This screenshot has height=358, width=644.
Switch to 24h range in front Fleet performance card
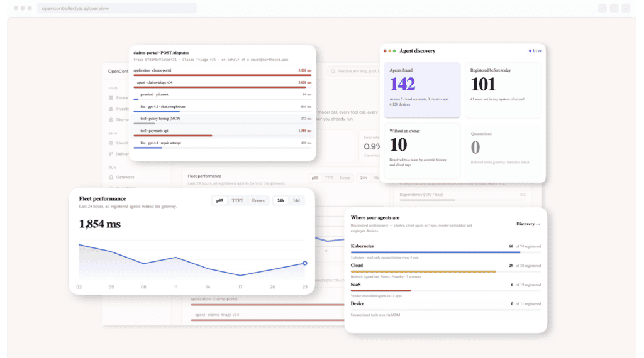click(280, 200)
